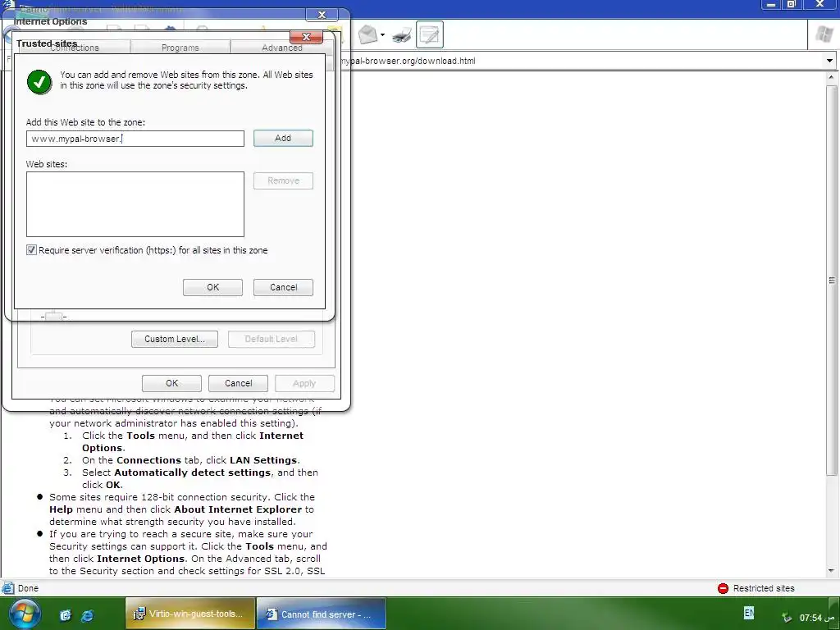Expand the address bar history dropdown
The height and width of the screenshot is (630, 840).
click(829, 61)
